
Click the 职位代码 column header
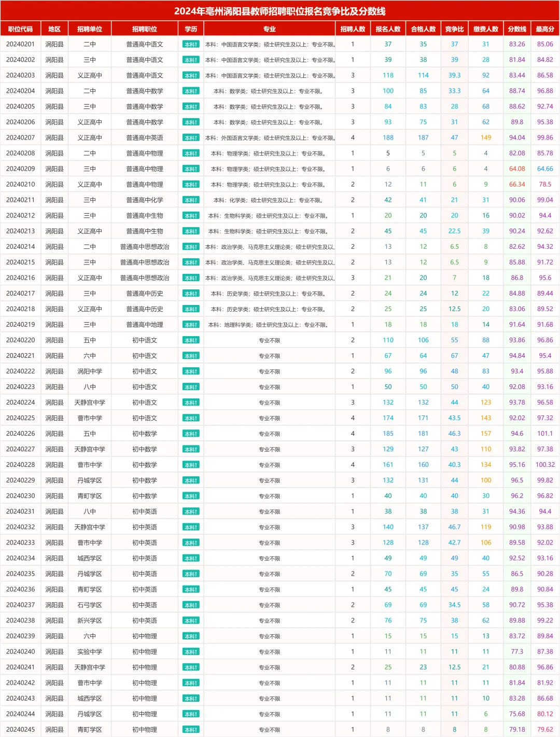21,29
